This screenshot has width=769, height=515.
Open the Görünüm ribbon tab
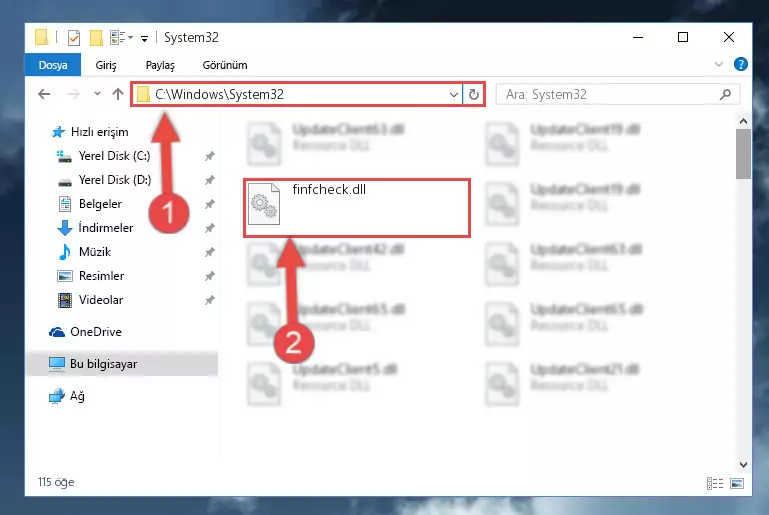click(x=225, y=65)
